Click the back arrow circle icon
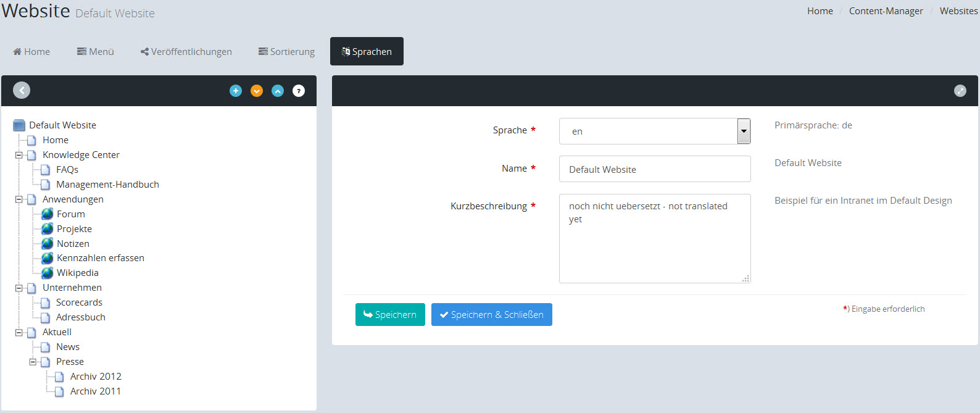Screen dimensions: 980x413 [22, 91]
